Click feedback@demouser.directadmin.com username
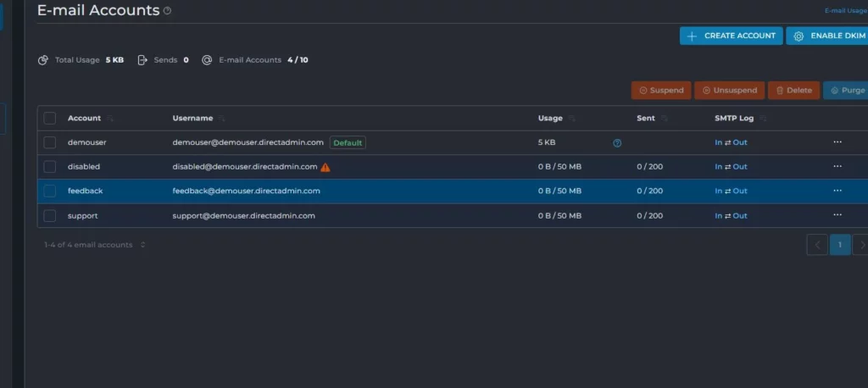The height and width of the screenshot is (388, 868). click(x=247, y=191)
